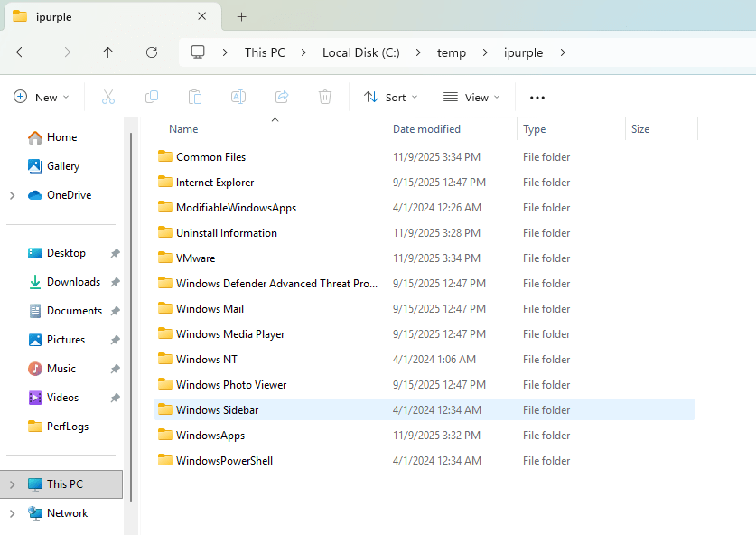Open the New item dropdown
This screenshot has width=756, height=535.
(42, 98)
